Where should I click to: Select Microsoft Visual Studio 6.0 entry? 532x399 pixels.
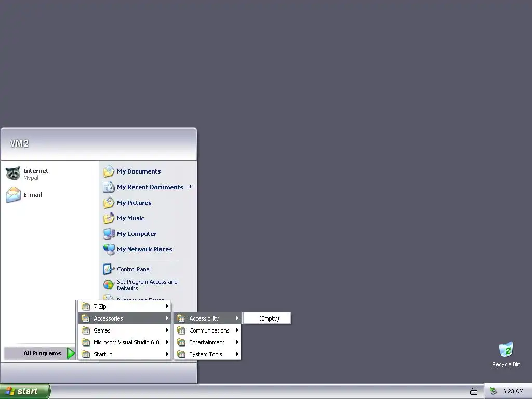pyautogui.click(x=125, y=342)
